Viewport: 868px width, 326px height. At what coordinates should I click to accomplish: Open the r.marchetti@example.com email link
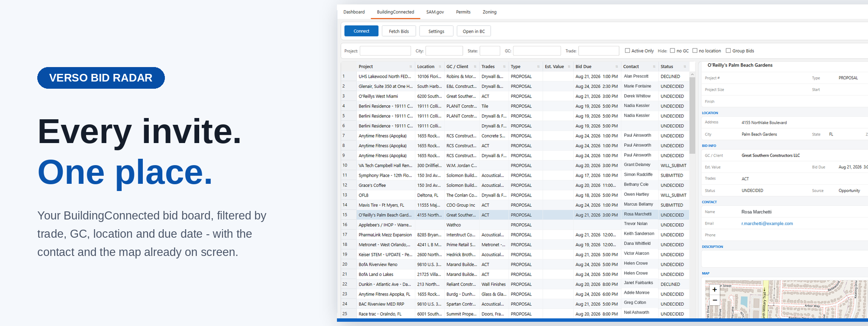click(767, 224)
